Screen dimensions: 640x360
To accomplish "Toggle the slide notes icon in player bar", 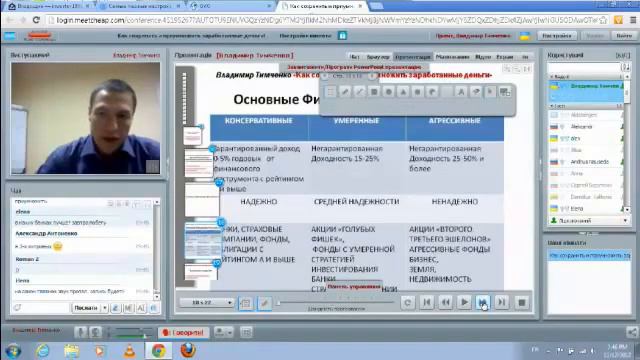I will click(x=245, y=303).
